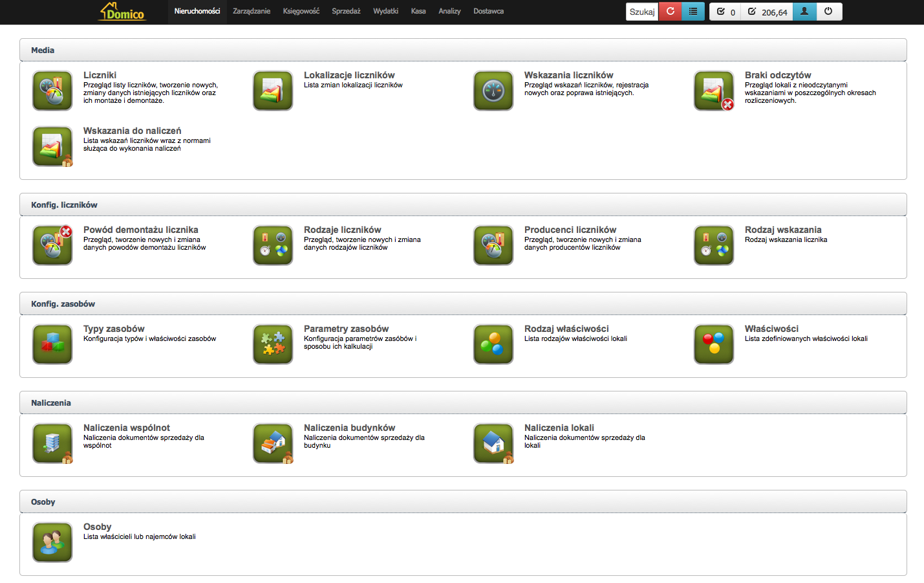Follow the Producenci liczników title link
The height and width of the screenshot is (583, 924).
tap(570, 230)
